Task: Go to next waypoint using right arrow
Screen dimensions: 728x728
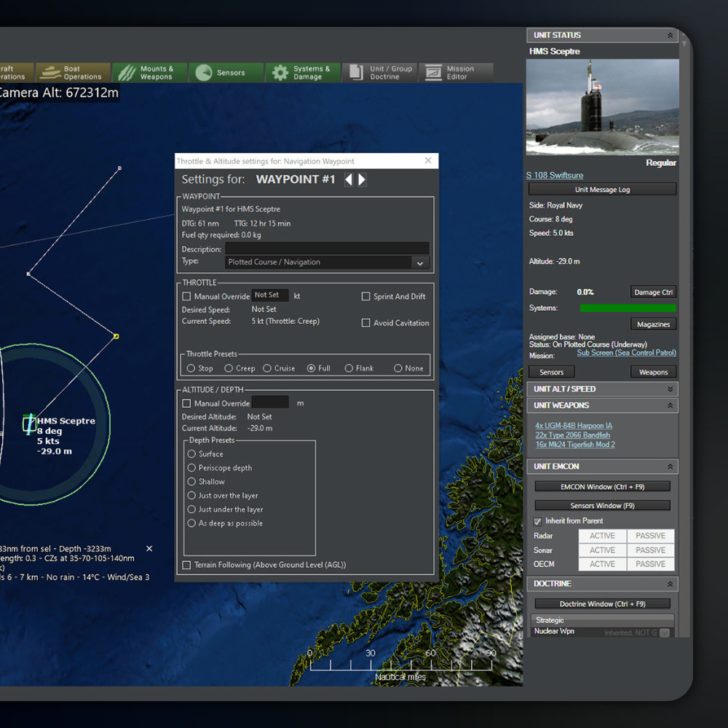Action: [x=362, y=180]
